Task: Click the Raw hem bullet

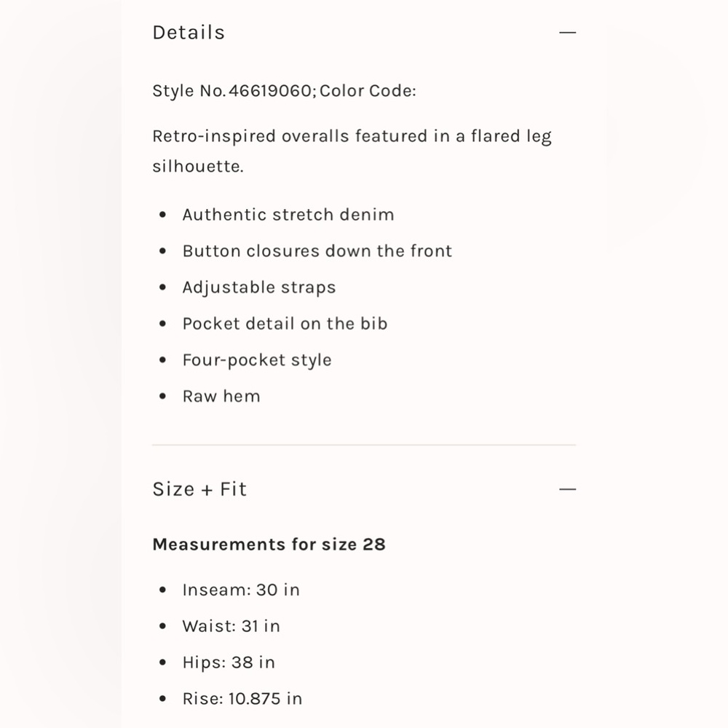Action: coord(221,397)
